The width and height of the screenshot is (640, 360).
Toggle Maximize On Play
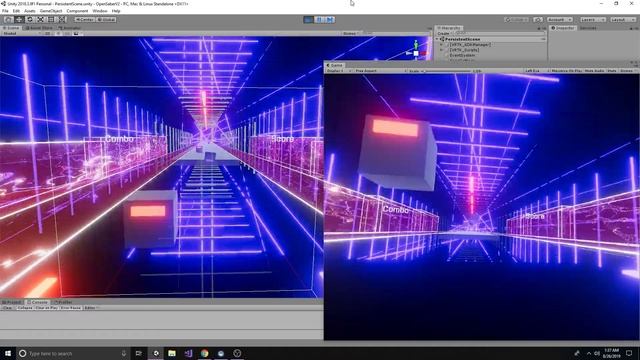pyautogui.click(x=567, y=71)
